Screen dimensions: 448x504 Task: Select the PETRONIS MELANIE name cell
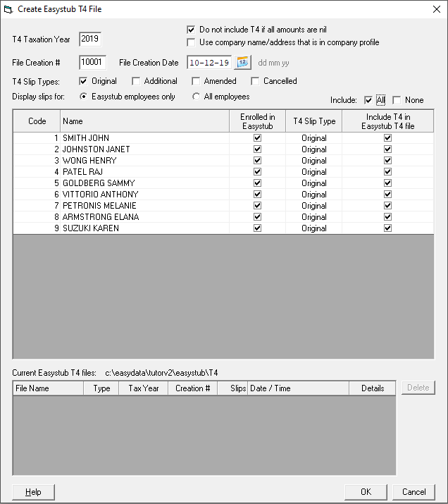pyautogui.click(x=144, y=205)
